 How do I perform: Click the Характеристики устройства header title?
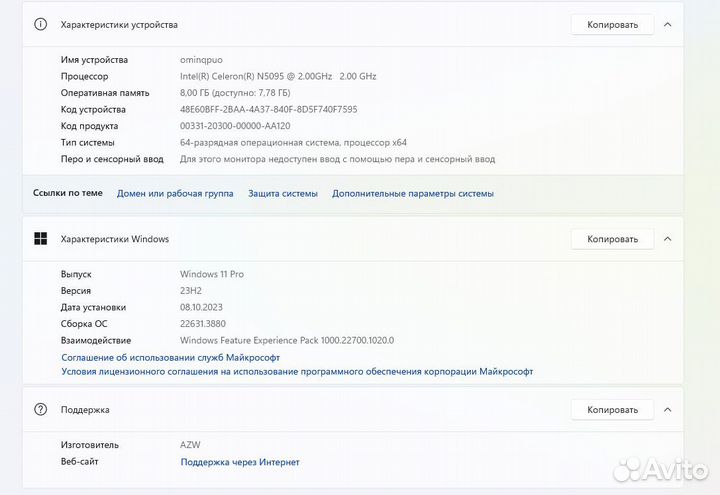[119, 24]
